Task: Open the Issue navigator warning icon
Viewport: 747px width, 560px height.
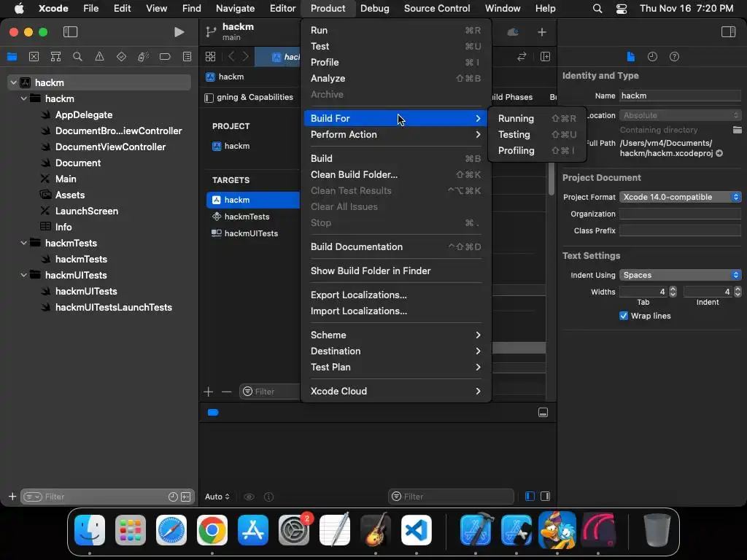Action: pos(99,57)
